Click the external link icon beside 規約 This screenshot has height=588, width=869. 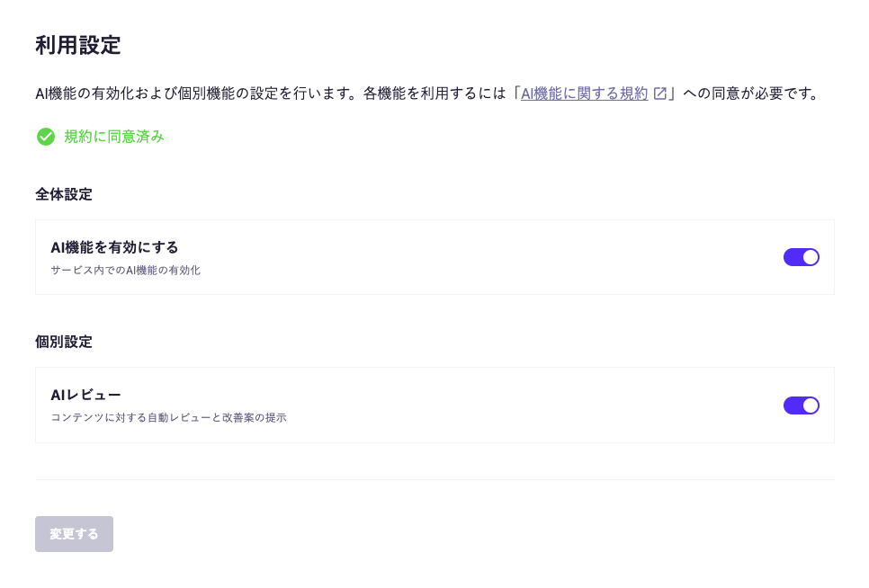660,94
